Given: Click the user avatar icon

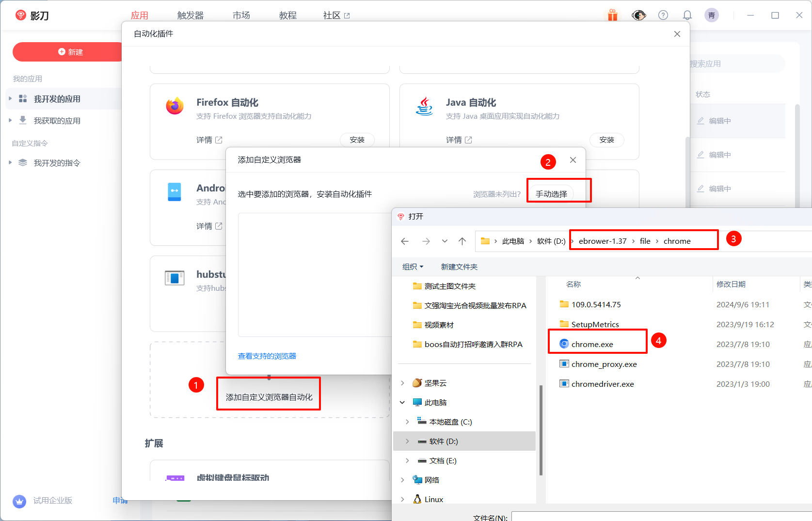Looking at the screenshot, I should tap(711, 16).
